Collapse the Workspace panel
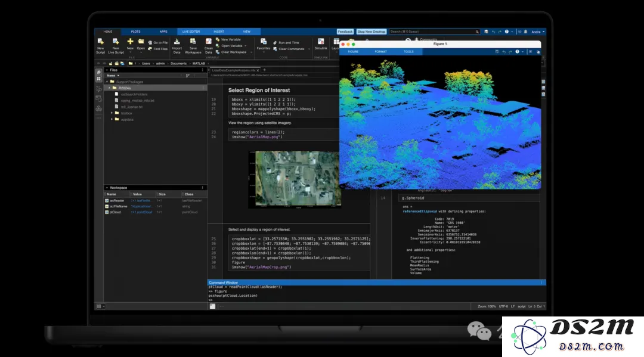Screen dimensions: 644x357 click(107, 188)
